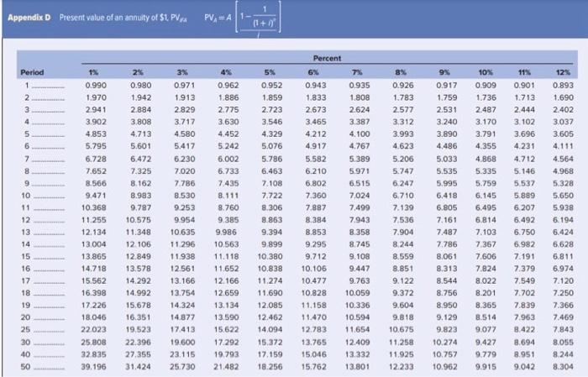Select the period 40 row label
This screenshot has height=377, width=588.
[x=25, y=354]
